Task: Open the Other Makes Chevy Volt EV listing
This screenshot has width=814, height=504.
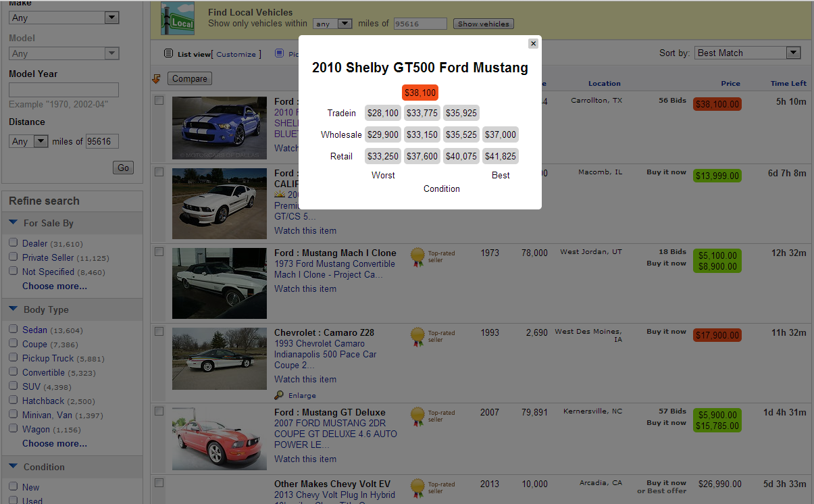Action: coord(332,484)
